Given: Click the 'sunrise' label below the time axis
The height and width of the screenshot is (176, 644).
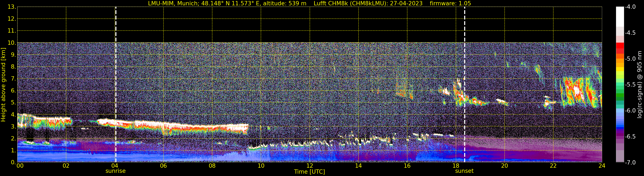Looking at the screenshot, I should [x=116, y=171].
